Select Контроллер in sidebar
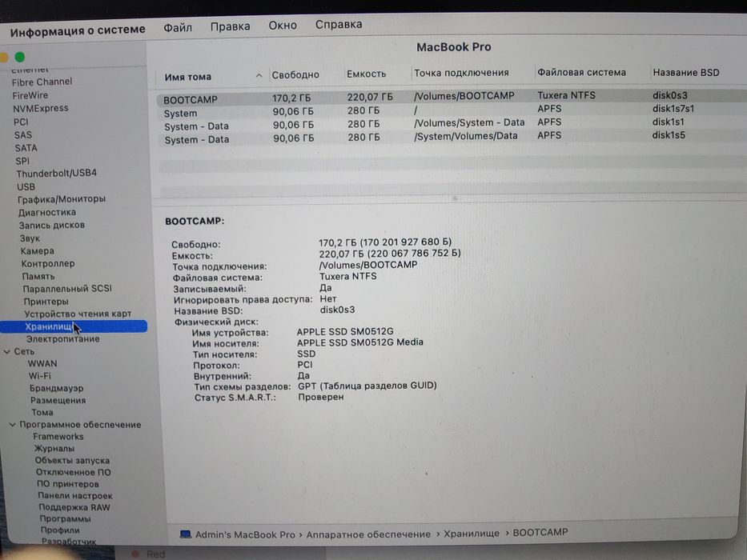 [x=48, y=264]
